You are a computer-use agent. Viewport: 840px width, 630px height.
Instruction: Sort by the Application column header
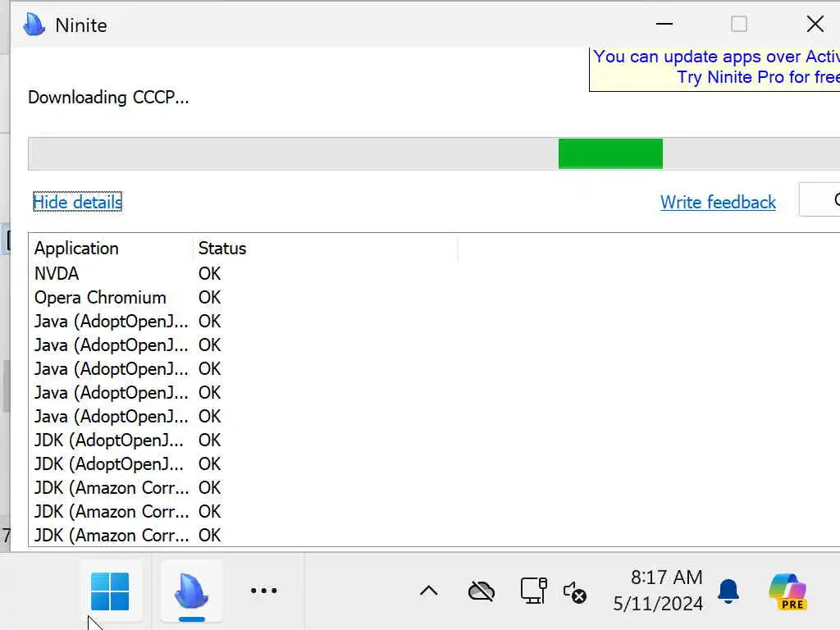111,249
